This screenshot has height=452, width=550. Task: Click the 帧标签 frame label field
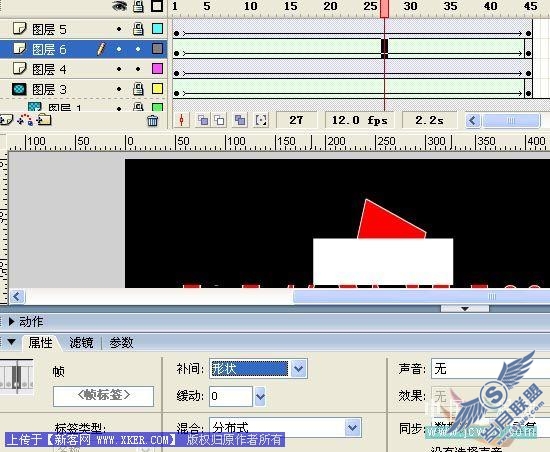point(103,396)
